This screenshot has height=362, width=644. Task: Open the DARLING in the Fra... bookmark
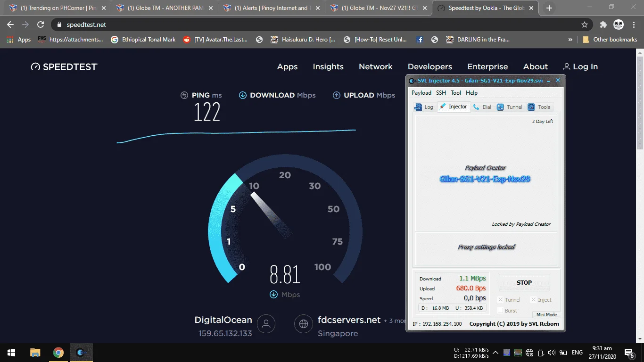(478, 40)
